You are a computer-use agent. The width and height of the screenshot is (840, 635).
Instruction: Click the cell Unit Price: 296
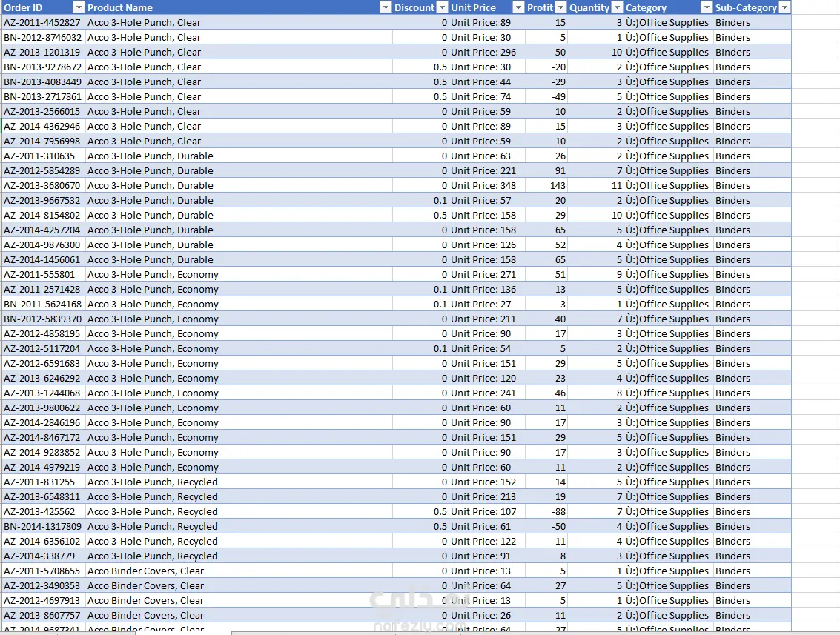point(487,52)
